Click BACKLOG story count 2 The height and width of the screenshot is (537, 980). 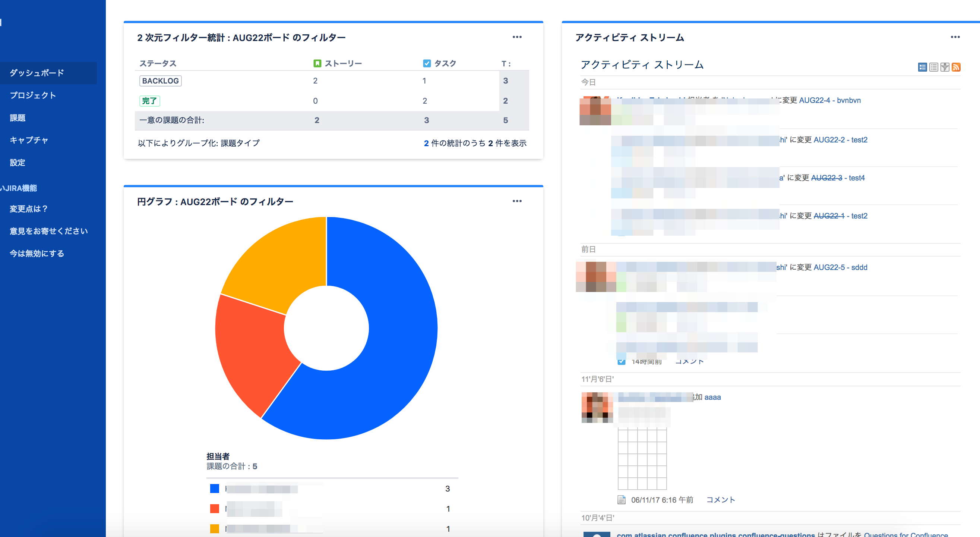[x=315, y=81]
